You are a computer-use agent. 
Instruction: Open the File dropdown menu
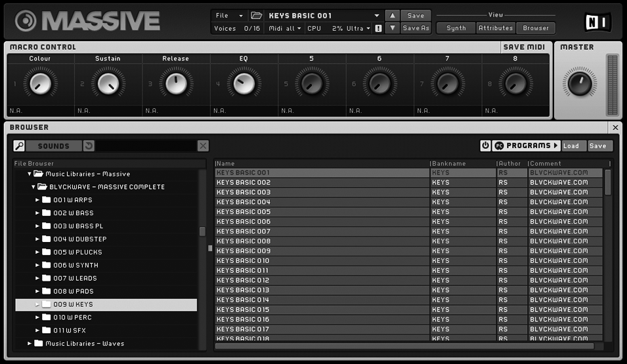pyautogui.click(x=228, y=15)
